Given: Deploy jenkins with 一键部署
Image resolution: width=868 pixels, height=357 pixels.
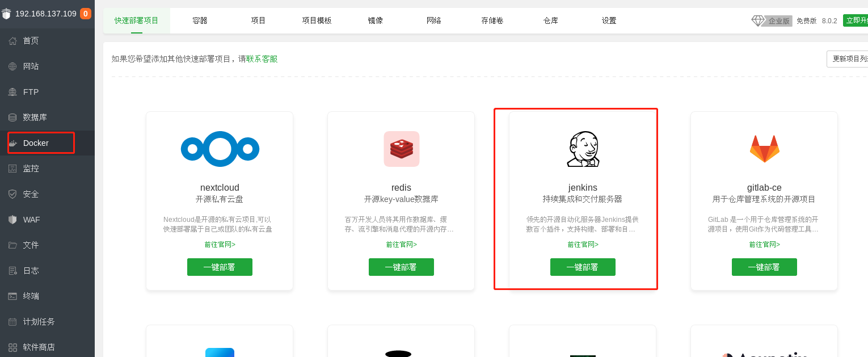Looking at the screenshot, I should (583, 267).
